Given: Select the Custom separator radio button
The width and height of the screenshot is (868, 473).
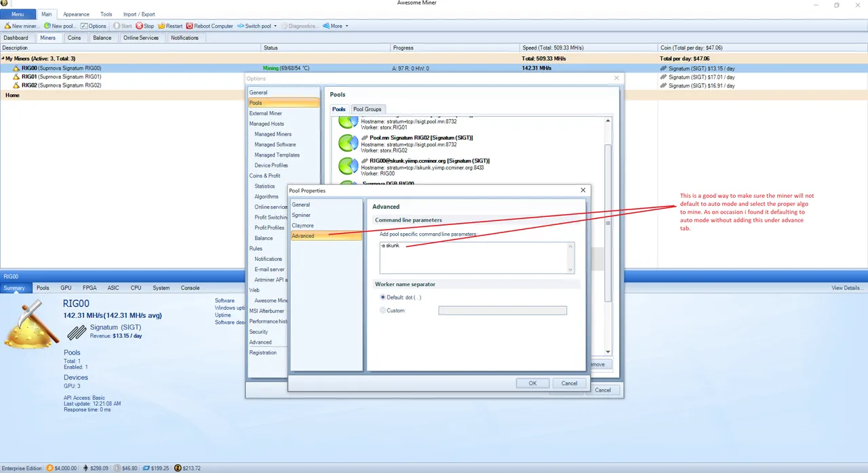Looking at the screenshot, I should (x=383, y=310).
